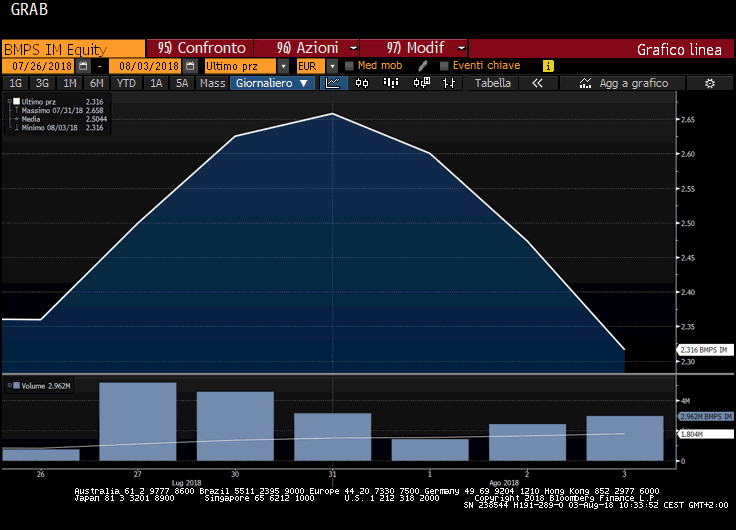Click the double left chevron collapse icon
The height and width of the screenshot is (530, 736).
(537, 83)
